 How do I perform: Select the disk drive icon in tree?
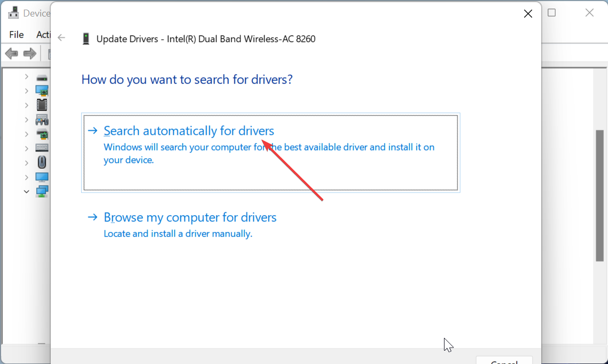[42, 78]
